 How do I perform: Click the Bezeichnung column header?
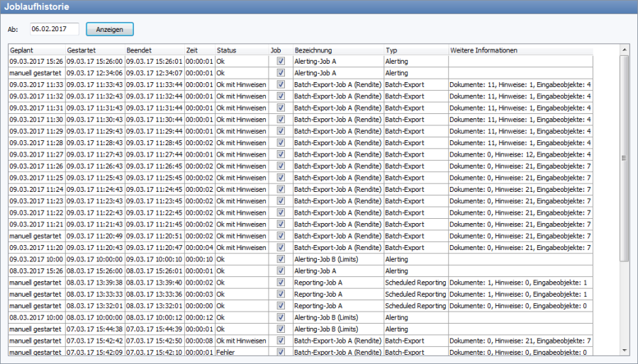coord(337,50)
